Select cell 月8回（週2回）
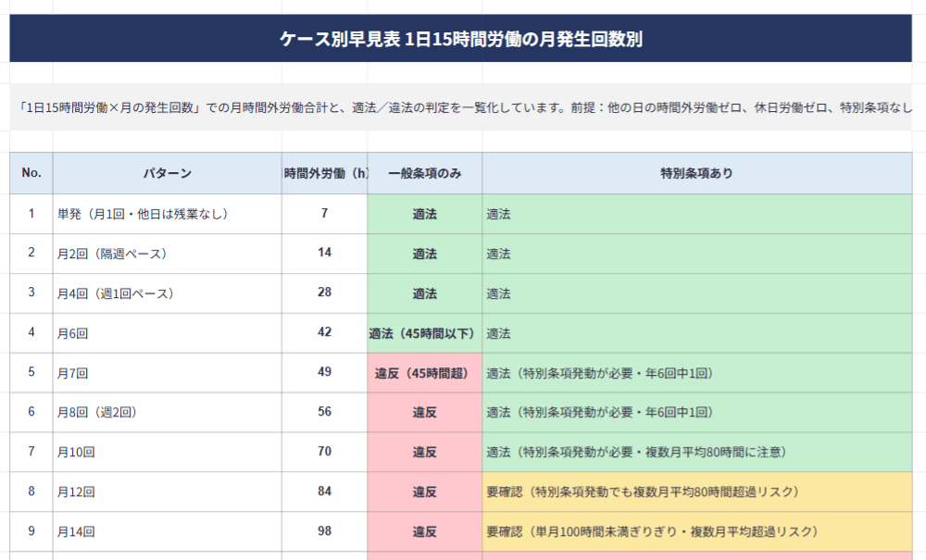Screen dimensions: 926x560 coord(167,413)
